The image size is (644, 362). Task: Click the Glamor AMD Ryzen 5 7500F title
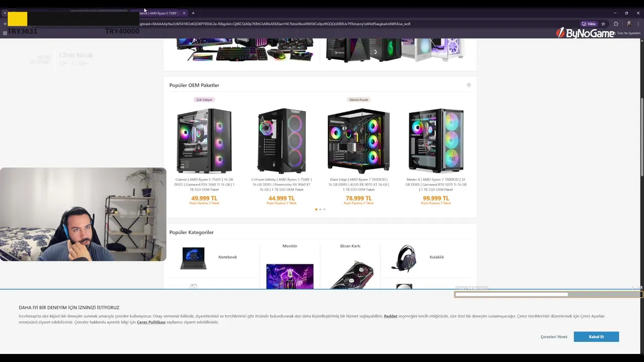(204, 185)
